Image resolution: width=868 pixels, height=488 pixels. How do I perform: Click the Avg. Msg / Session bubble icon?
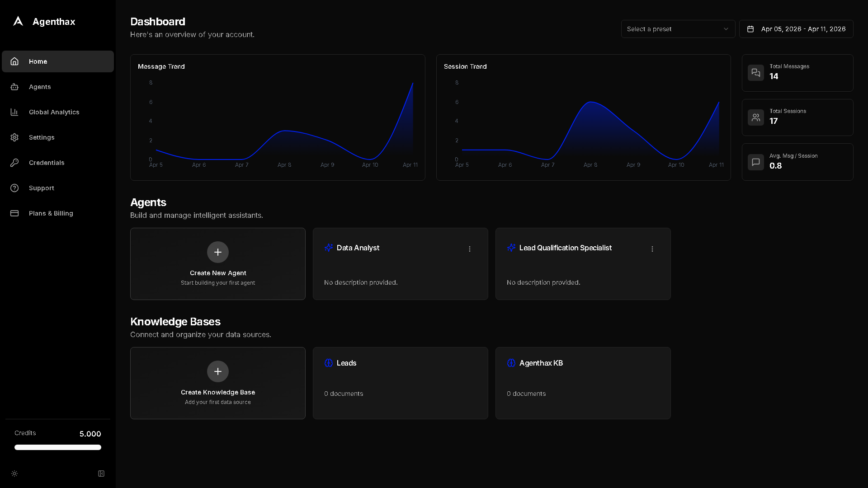click(x=756, y=162)
